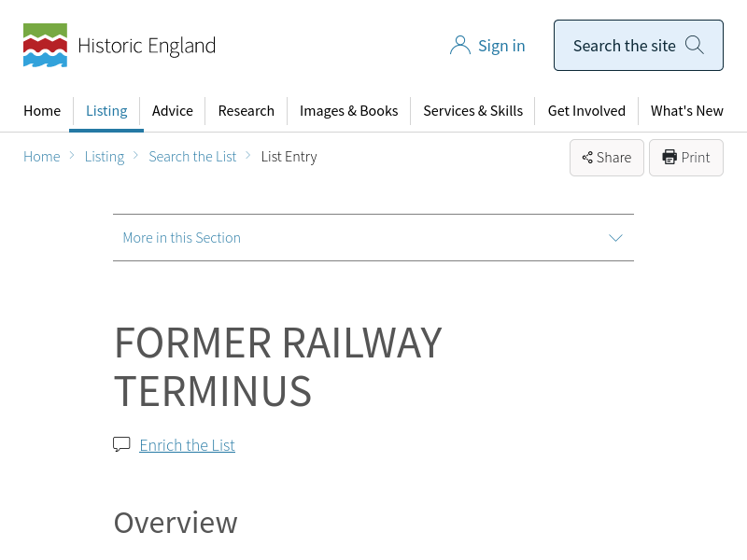Click the printer icon

coord(669,157)
